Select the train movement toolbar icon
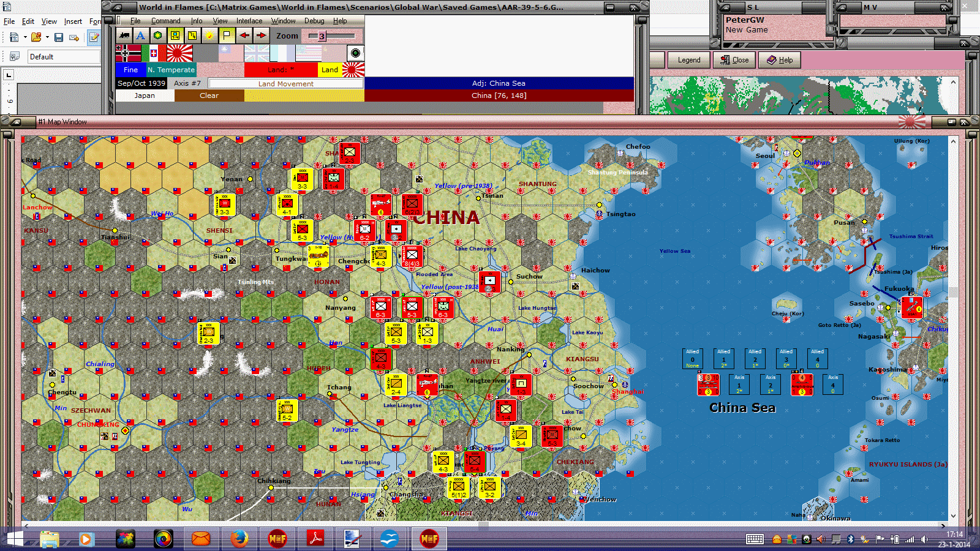 (x=124, y=36)
